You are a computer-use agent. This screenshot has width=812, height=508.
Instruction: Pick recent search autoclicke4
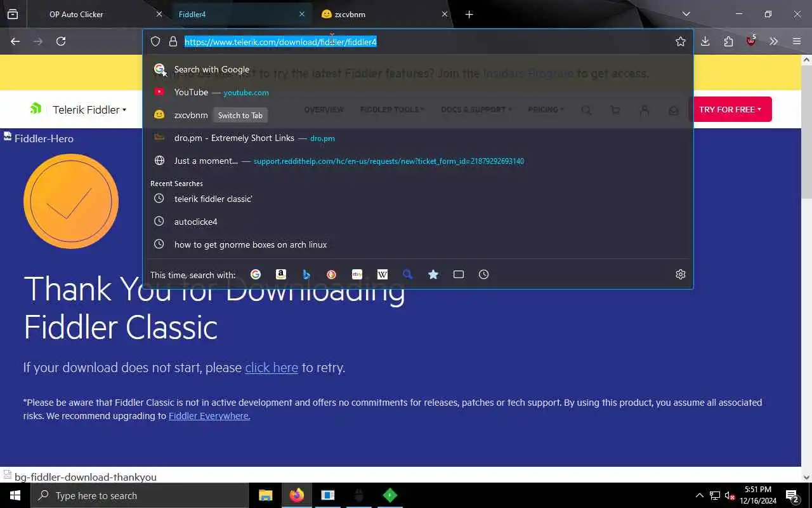pyautogui.click(x=418, y=222)
